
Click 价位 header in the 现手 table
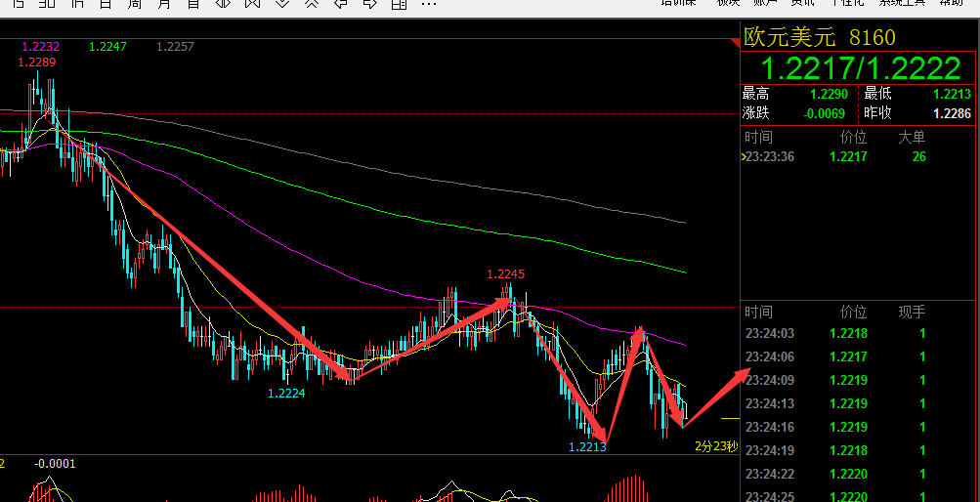[853, 312]
